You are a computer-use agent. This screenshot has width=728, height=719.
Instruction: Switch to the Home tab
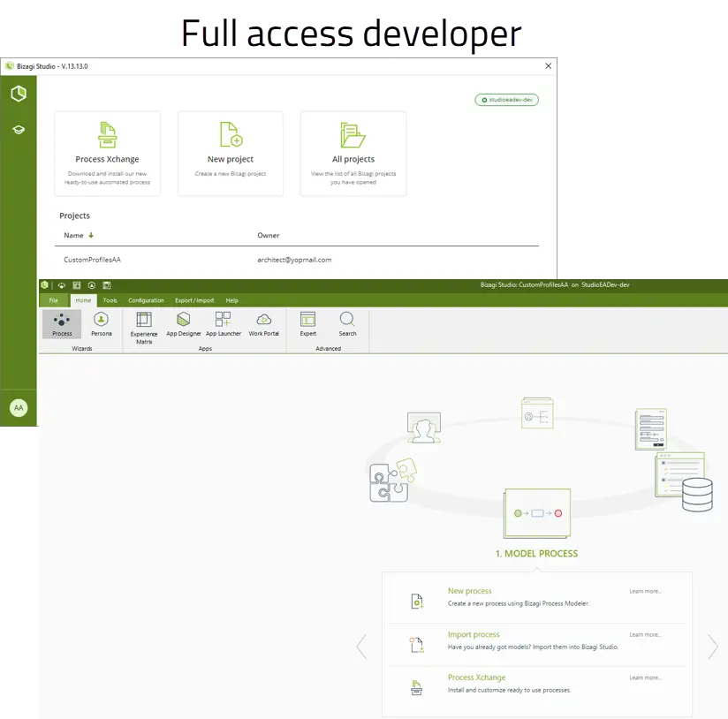pyautogui.click(x=84, y=300)
